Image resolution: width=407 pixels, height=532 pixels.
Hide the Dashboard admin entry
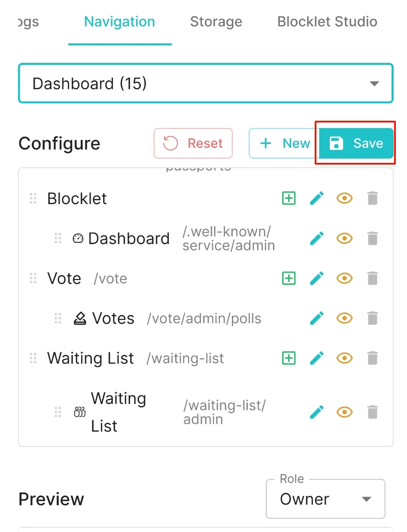[344, 238]
